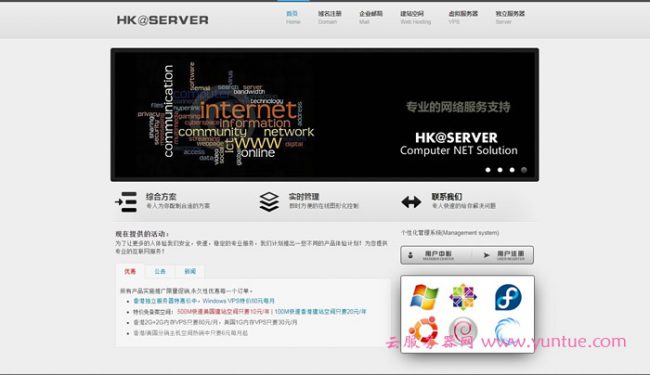The image size is (650, 375).
Task: Click the Fedora logo icon
Action: (x=508, y=297)
